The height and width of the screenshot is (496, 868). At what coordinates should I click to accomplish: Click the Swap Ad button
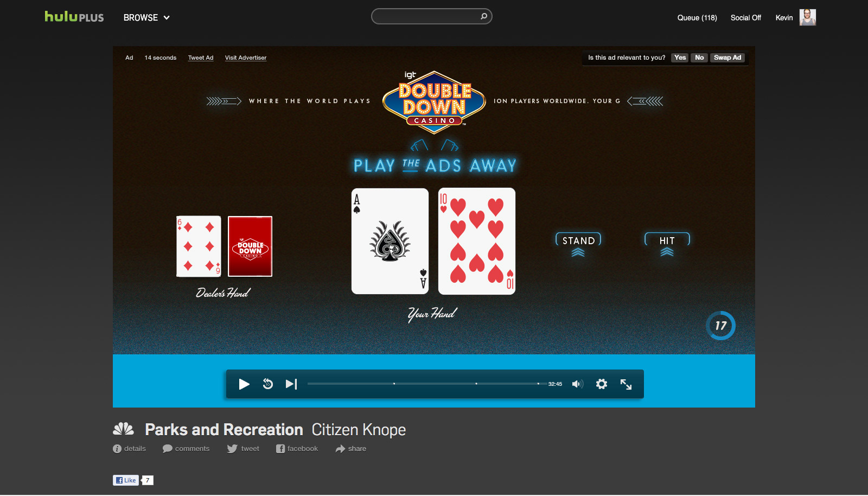(x=727, y=58)
